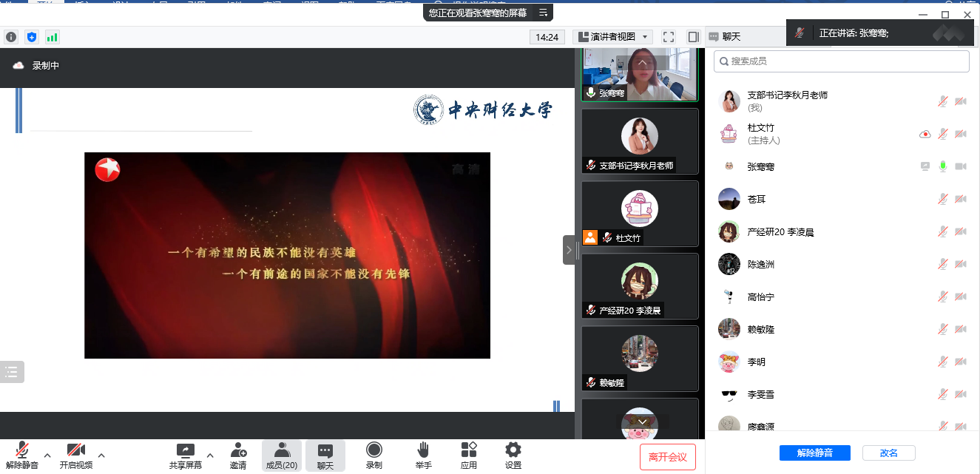Image resolution: width=980 pixels, height=474 pixels.
Task: Open the 聊天 chat tab in toolbar
Action: [325, 456]
